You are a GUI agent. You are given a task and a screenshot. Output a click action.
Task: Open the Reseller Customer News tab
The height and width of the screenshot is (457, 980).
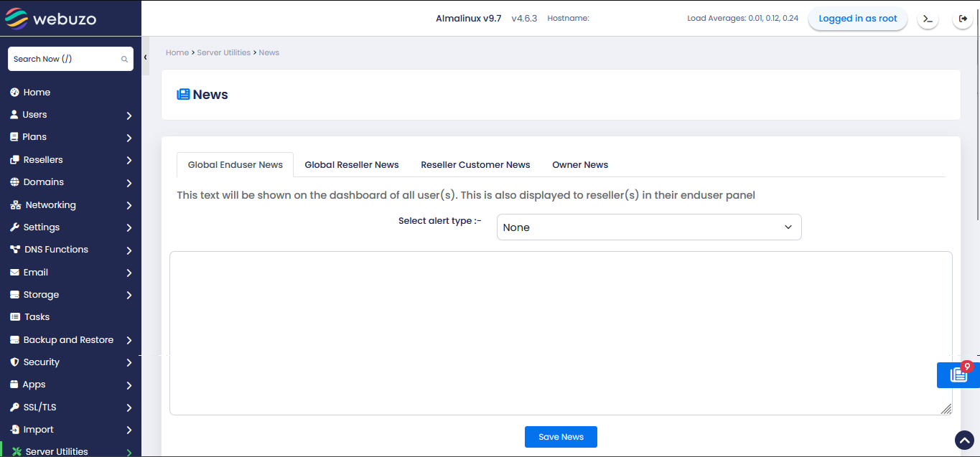click(475, 165)
